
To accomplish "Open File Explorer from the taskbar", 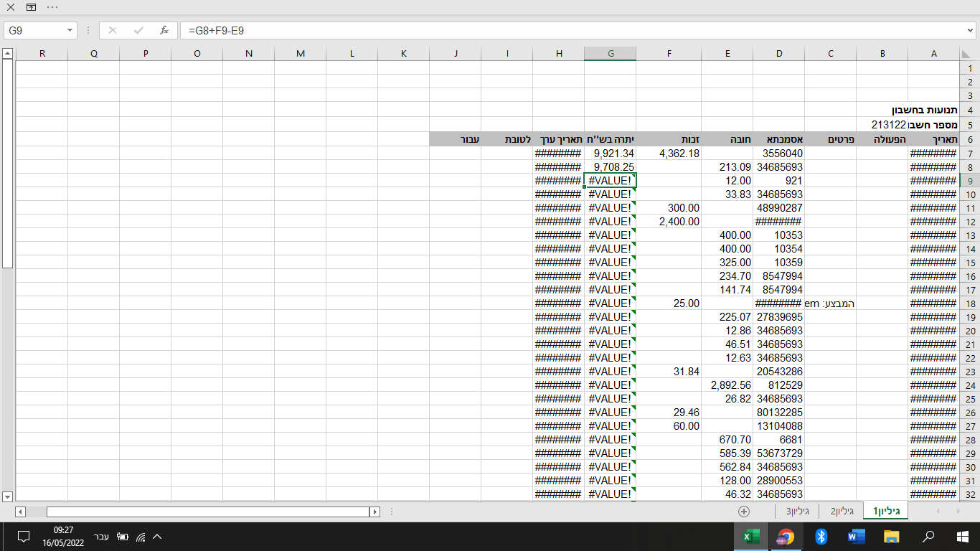I will [892, 537].
